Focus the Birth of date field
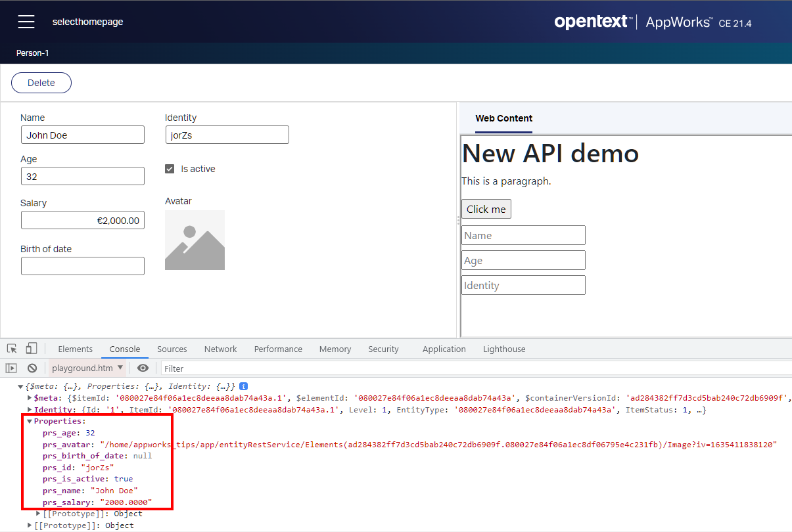 click(82, 266)
